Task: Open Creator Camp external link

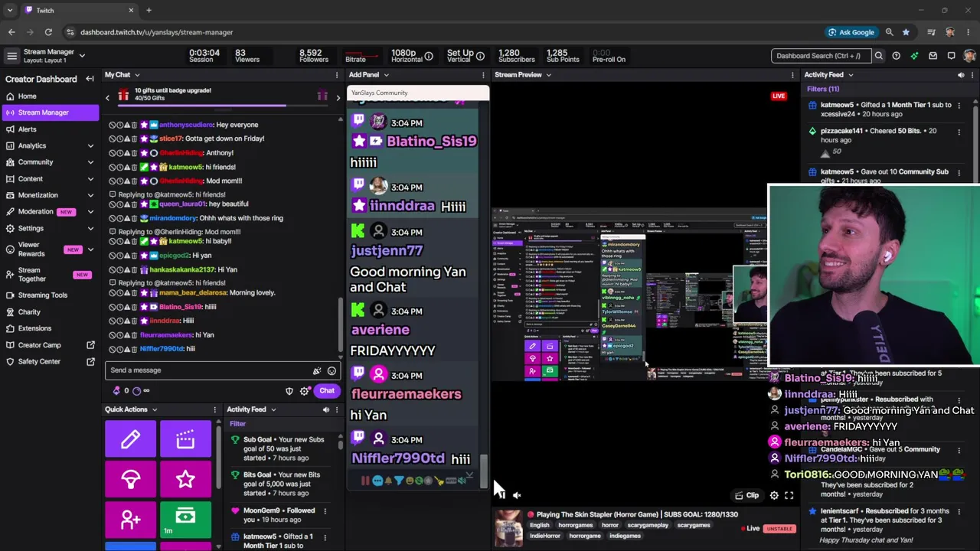Action: click(x=50, y=345)
